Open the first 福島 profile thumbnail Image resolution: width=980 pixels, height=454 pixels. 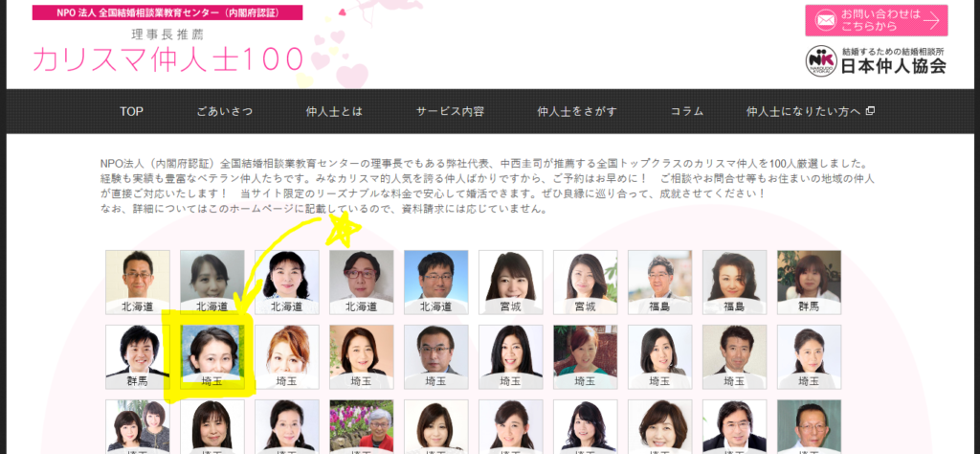660,282
